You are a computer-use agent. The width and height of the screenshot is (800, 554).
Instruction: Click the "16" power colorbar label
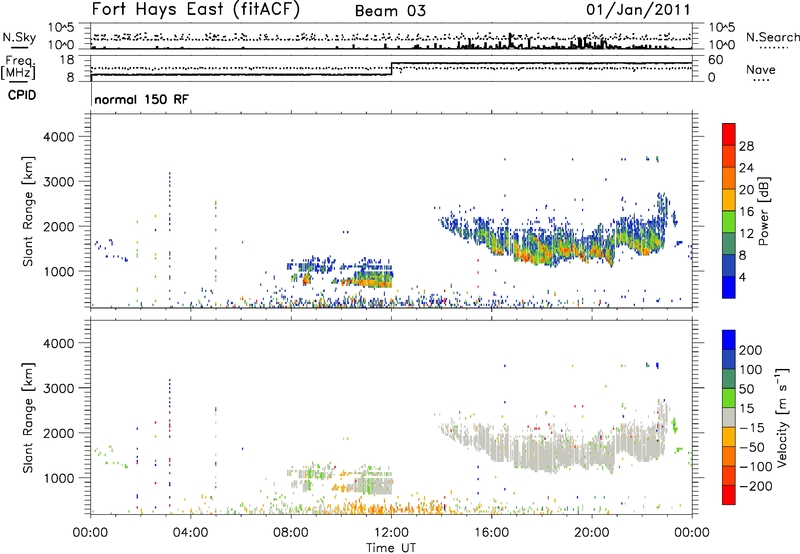click(x=746, y=212)
